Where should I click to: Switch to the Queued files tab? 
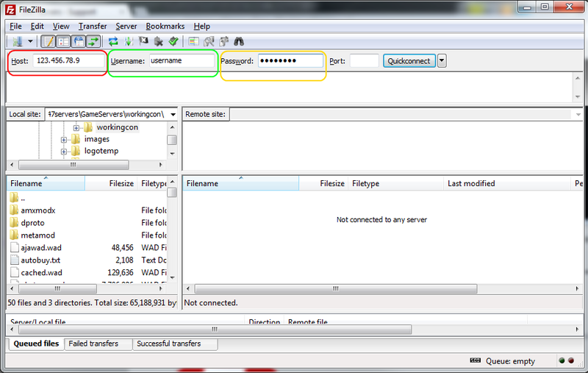(x=36, y=344)
